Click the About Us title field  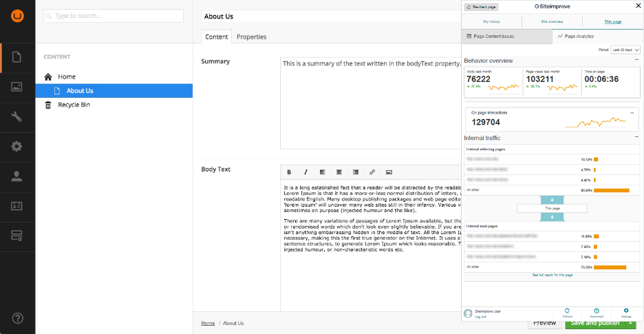(x=331, y=17)
